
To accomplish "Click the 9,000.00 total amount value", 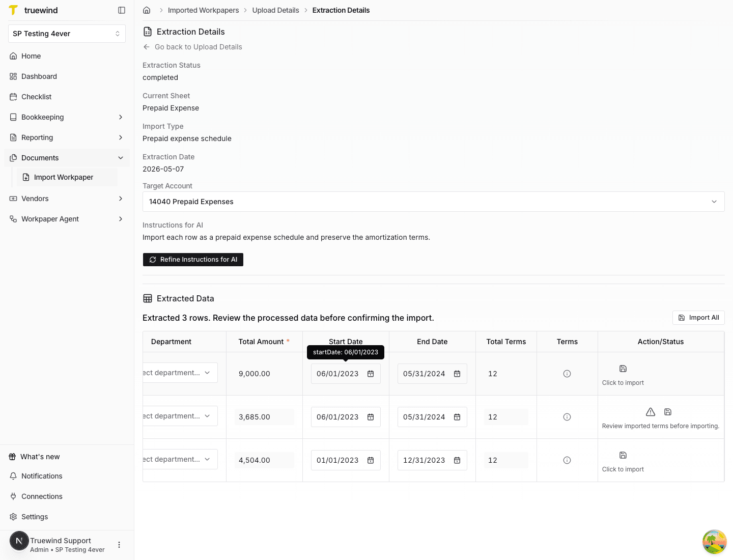I will [x=254, y=374].
